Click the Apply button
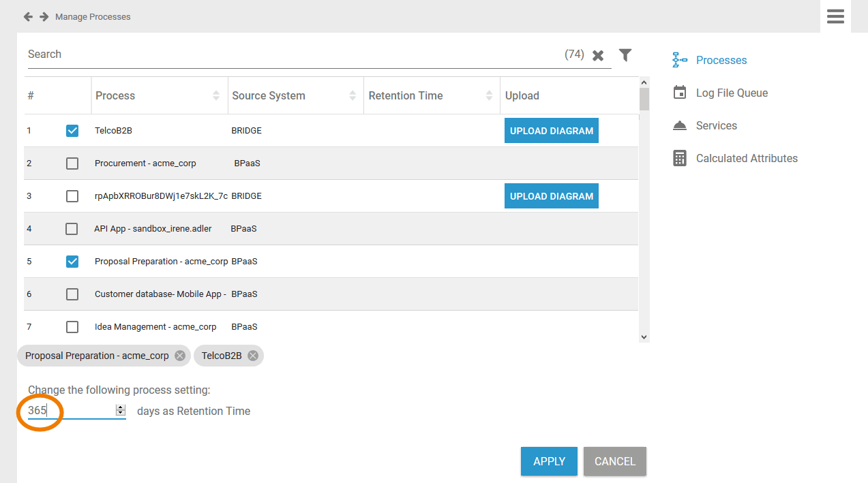The height and width of the screenshot is (483, 868). [549, 461]
